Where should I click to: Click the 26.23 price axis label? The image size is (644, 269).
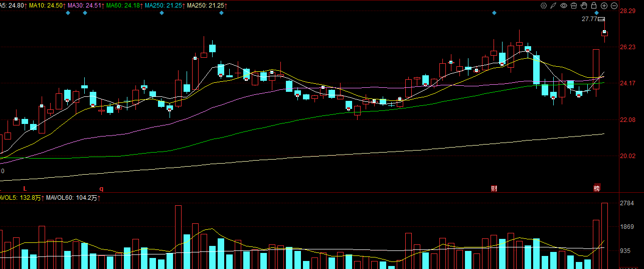click(628, 47)
